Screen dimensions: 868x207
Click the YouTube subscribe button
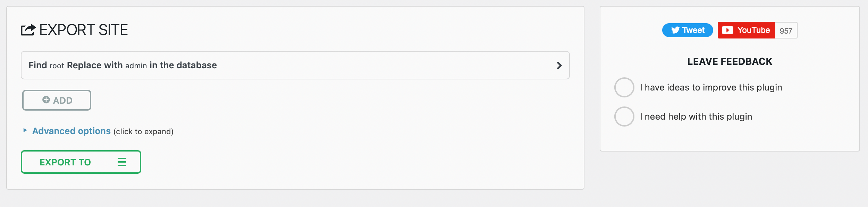[x=746, y=30]
